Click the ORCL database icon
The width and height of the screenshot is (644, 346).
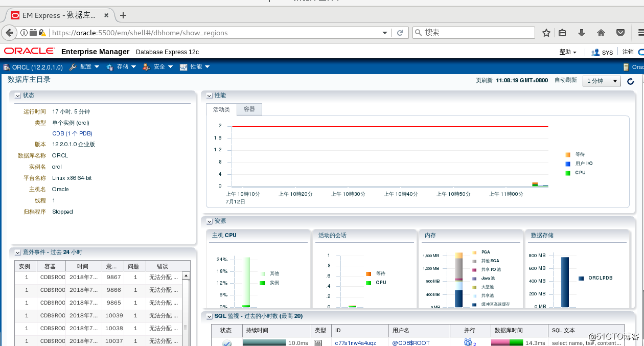point(6,67)
